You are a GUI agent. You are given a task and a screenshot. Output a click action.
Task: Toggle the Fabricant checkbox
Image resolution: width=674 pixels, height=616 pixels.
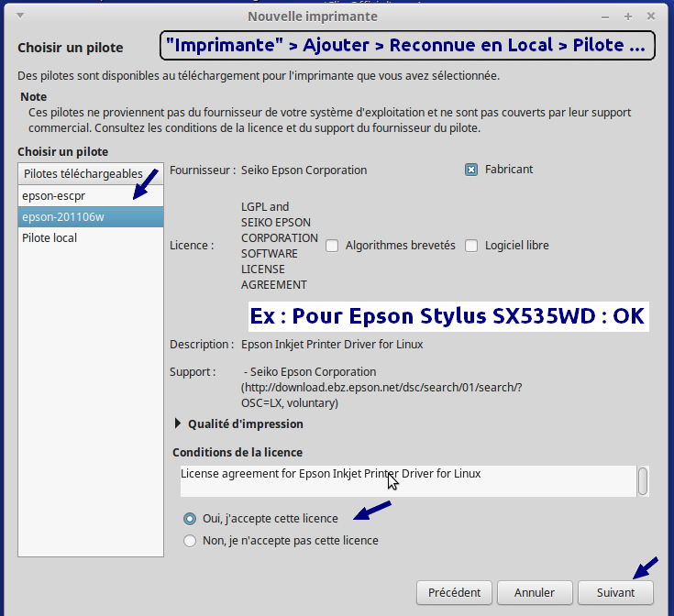[x=471, y=170]
